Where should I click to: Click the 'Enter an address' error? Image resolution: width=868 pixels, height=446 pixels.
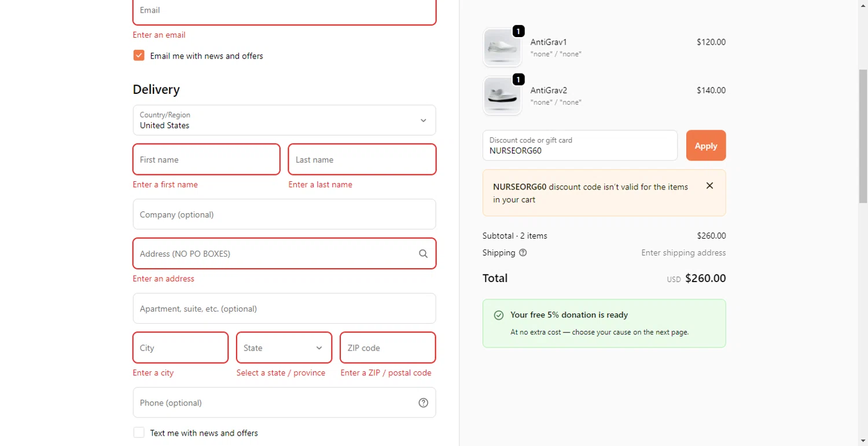pyautogui.click(x=164, y=279)
